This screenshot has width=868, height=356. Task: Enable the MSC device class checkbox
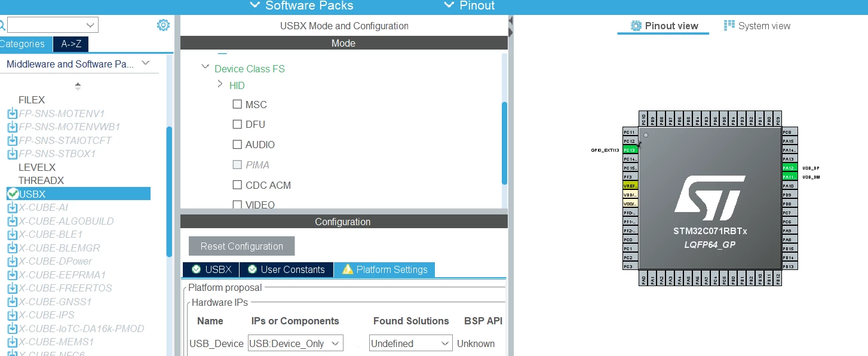coord(237,105)
